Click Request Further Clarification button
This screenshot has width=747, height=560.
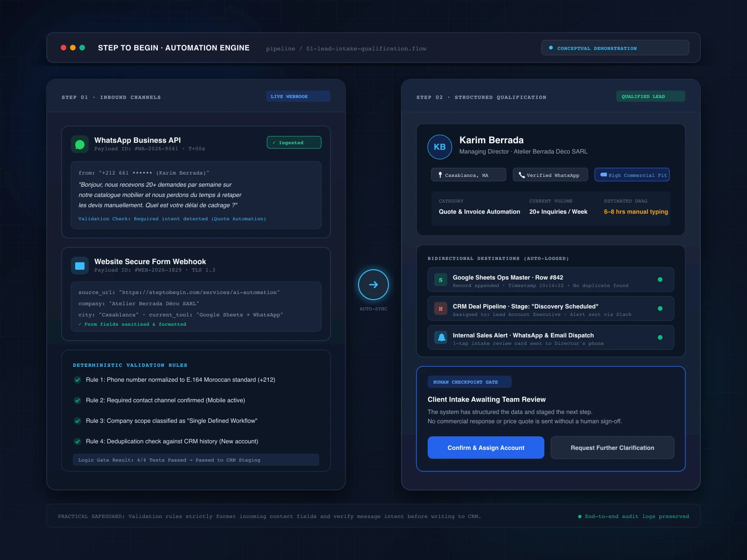pos(613,448)
